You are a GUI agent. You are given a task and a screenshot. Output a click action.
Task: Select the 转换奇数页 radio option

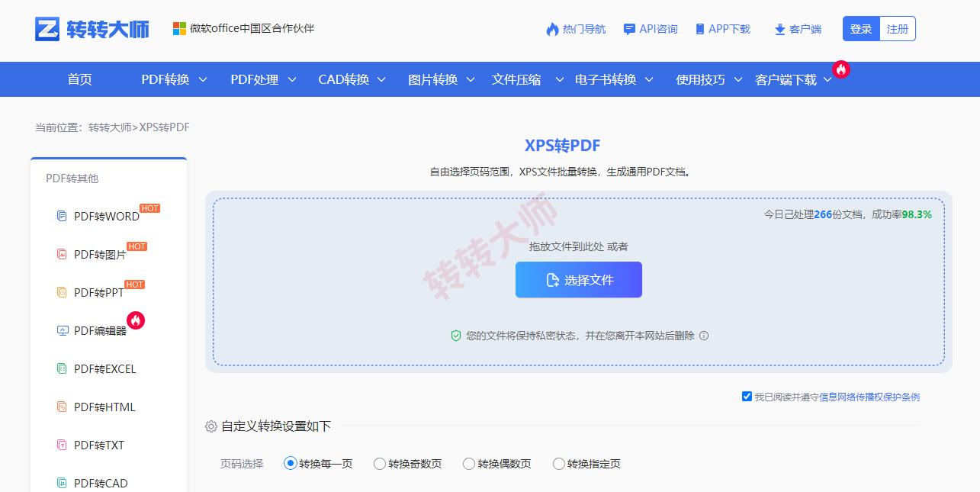click(380, 464)
